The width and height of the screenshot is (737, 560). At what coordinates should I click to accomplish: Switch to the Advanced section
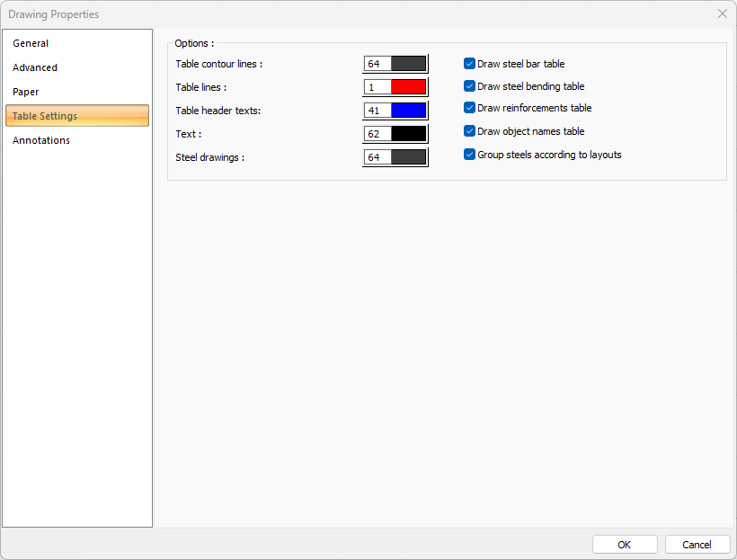click(35, 67)
